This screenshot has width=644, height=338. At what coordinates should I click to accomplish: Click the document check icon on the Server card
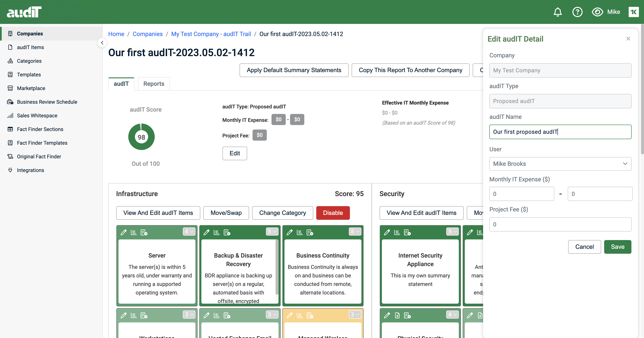(x=144, y=232)
